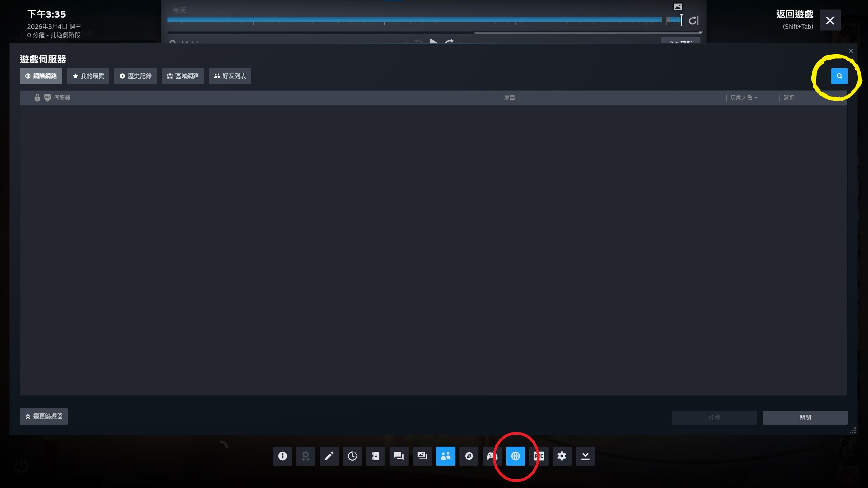Click the blue recording timeline bar
This screenshot has height=488, width=868.
(x=414, y=19)
